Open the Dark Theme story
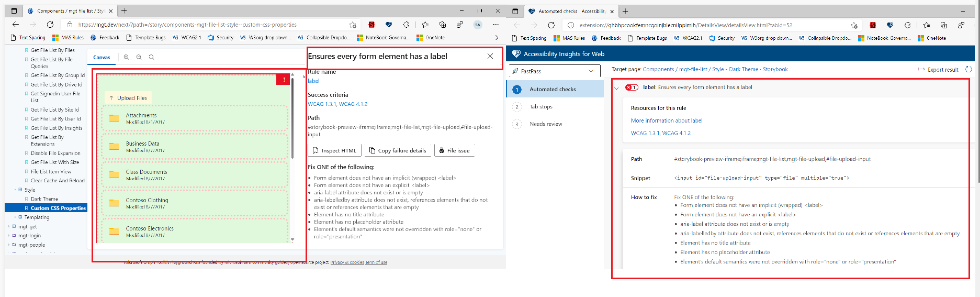This screenshot has height=297, width=980. tap(44, 199)
